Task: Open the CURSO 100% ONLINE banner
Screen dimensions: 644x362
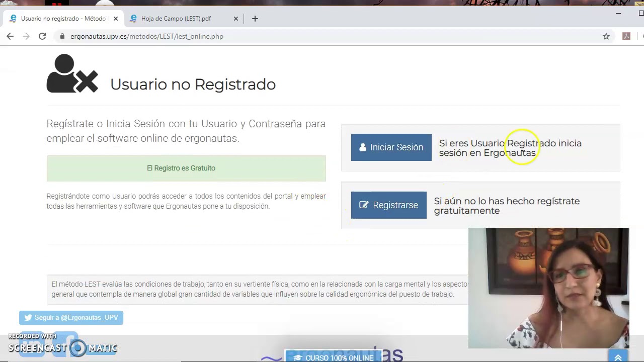Action: point(334,357)
